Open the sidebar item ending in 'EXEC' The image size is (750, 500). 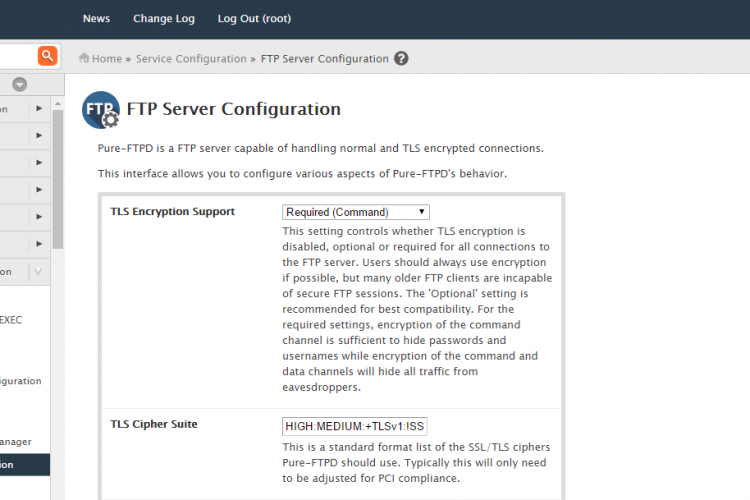tap(11, 320)
